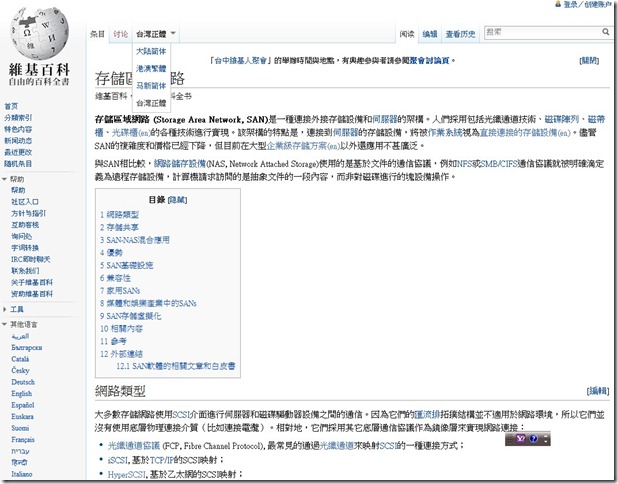The width and height of the screenshot is (618, 484).
Task: Jump to contents entry 2 存儲共享
Action: tap(119, 227)
